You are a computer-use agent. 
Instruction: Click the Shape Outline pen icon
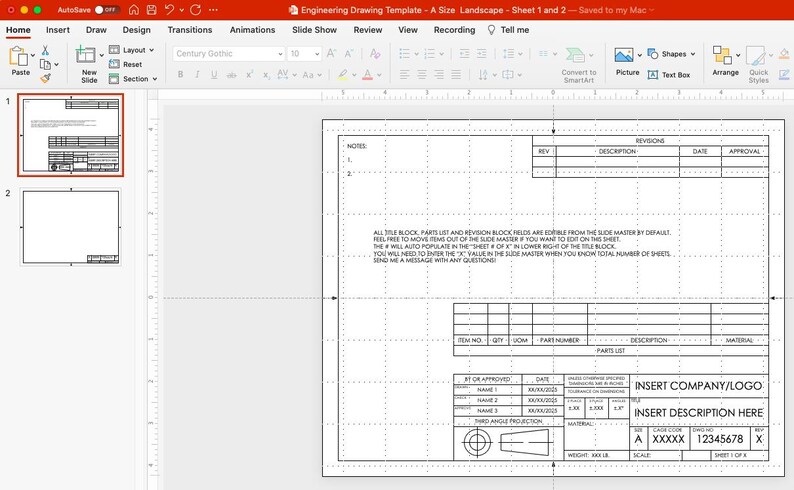pyautogui.click(x=784, y=75)
